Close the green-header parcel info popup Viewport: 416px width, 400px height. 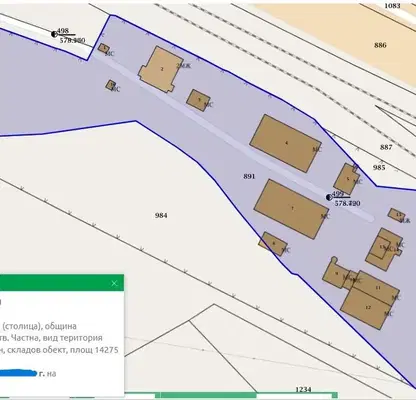pyautogui.click(x=114, y=283)
